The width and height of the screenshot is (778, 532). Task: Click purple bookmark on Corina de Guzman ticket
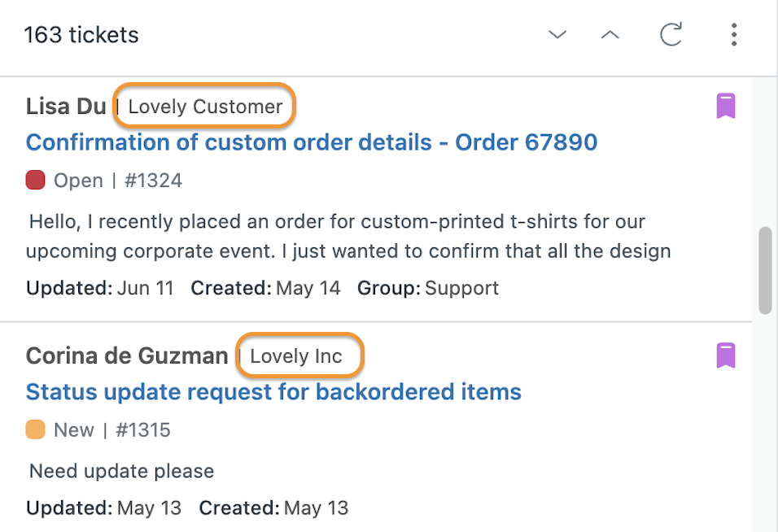coord(726,355)
